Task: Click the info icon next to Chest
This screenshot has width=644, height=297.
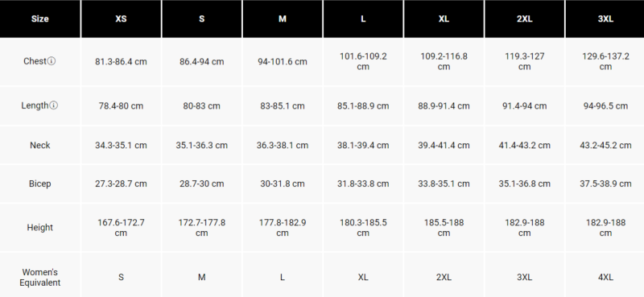Action: [x=52, y=61]
